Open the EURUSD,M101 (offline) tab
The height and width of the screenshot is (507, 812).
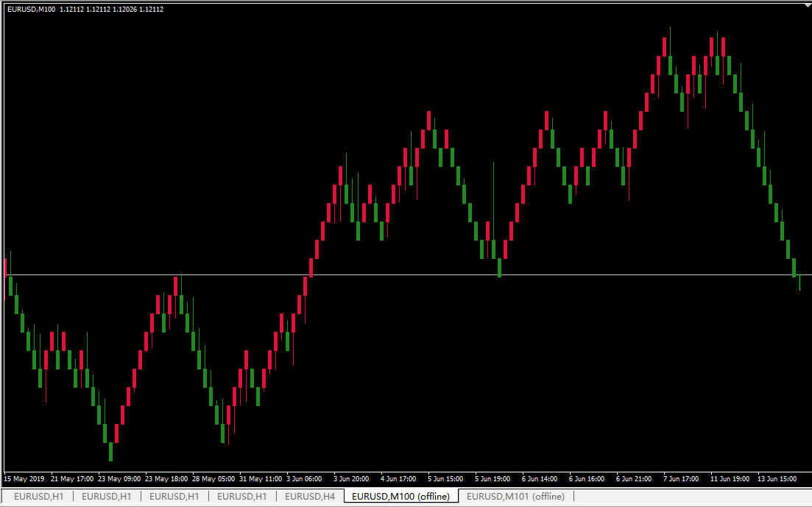pyautogui.click(x=515, y=497)
